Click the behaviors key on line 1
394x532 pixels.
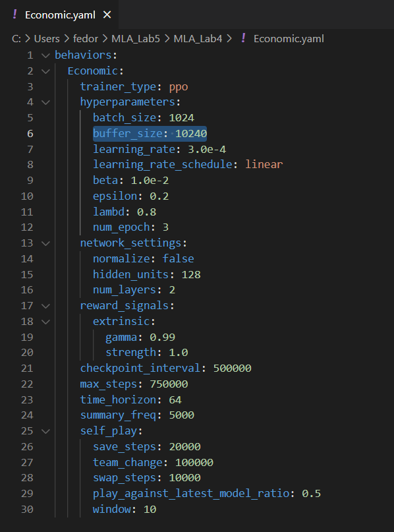pyautogui.click(x=83, y=55)
